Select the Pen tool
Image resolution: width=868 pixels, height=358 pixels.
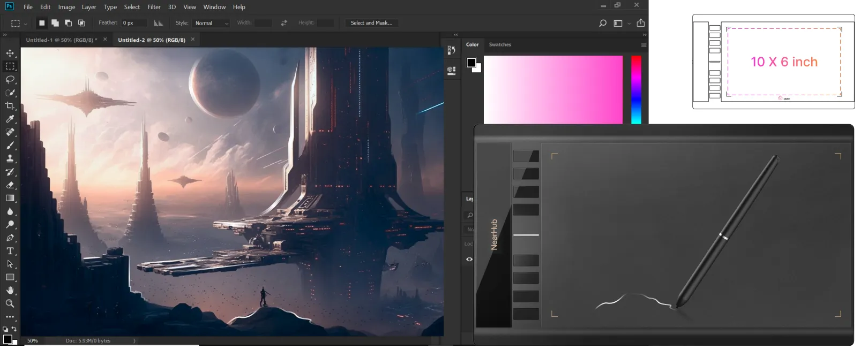click(10, 238)
